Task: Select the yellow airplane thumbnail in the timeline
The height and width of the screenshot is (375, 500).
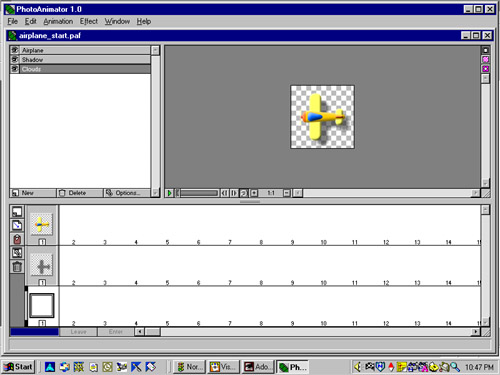Action: pos(42,224)
